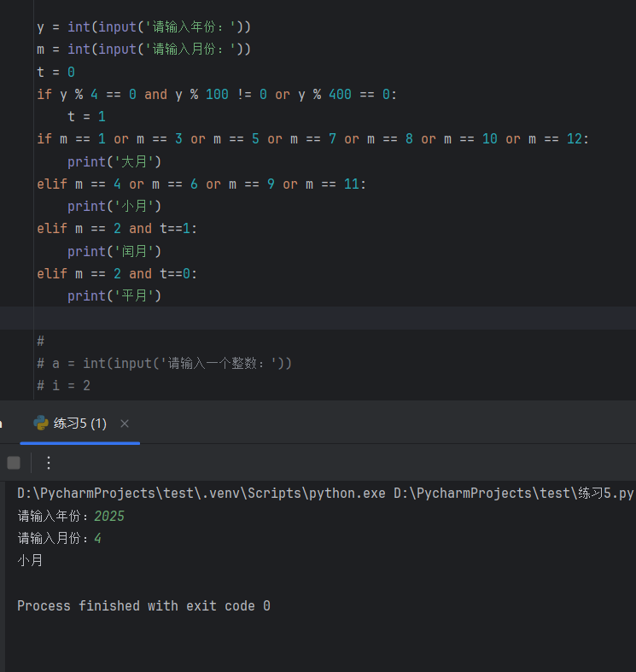
Task: Click the console input value 2025
Action: coord(109,516)
